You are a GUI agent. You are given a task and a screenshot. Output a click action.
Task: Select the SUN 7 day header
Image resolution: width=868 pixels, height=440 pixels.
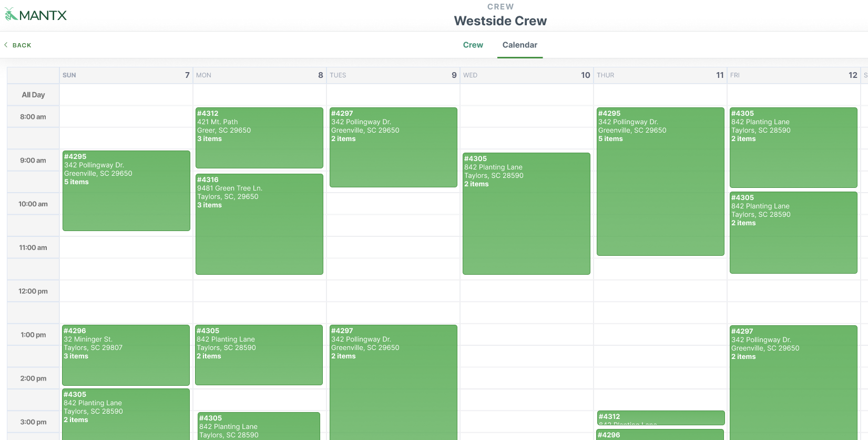(x=126, y=75)
